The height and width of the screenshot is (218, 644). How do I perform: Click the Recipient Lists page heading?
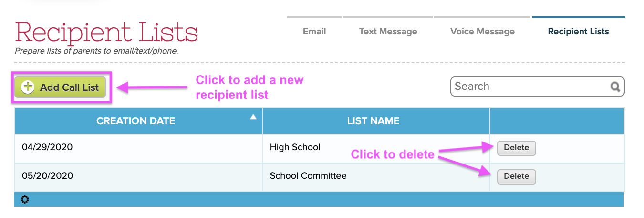tap(106, 32)
